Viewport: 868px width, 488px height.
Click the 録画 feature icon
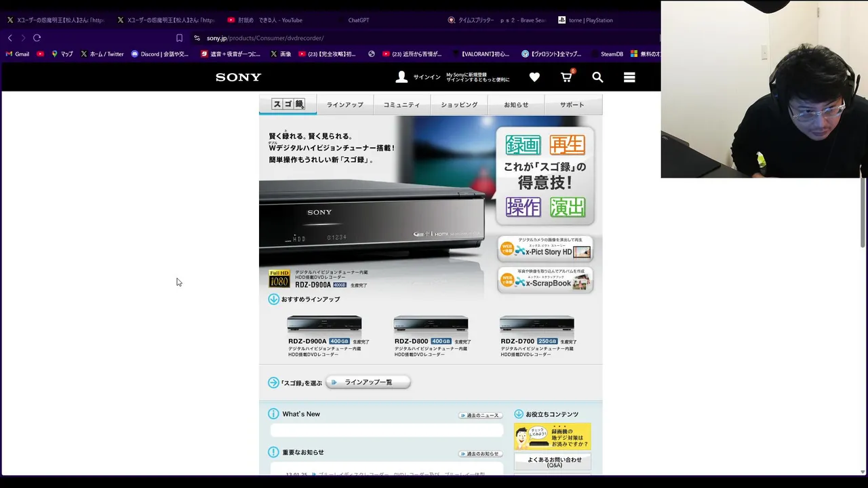pos(523,144)
